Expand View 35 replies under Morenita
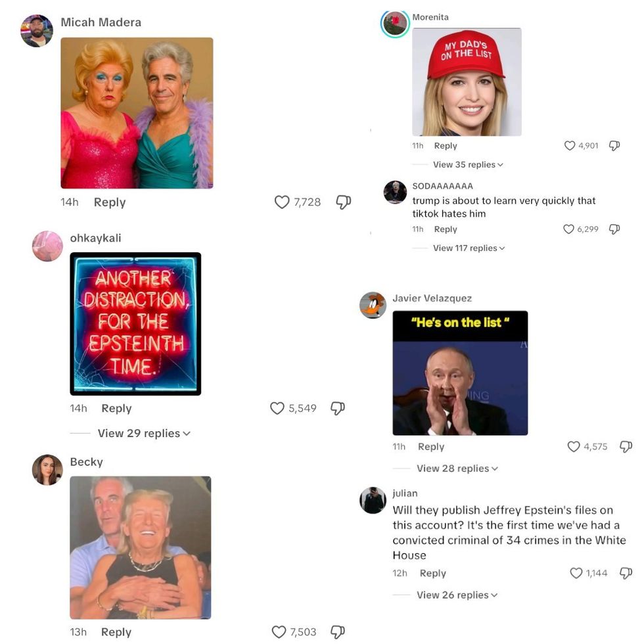Screen dimensions: 644x644 (468, 165)
